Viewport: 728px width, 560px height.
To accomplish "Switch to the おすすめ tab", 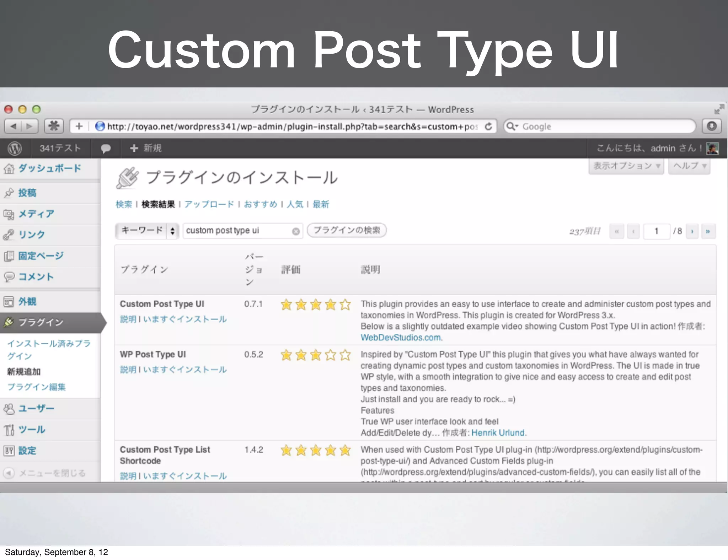I will point(261,204).
